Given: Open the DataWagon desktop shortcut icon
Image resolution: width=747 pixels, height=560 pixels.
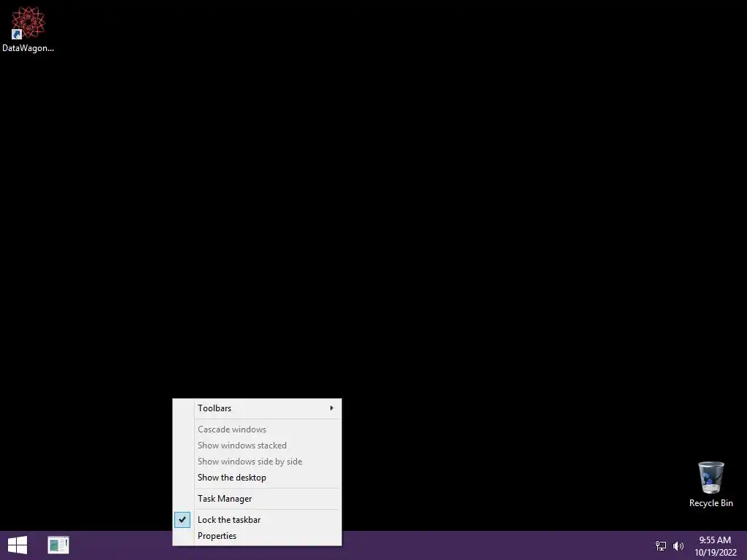Looking at the screenshot, I should [28, 29].
